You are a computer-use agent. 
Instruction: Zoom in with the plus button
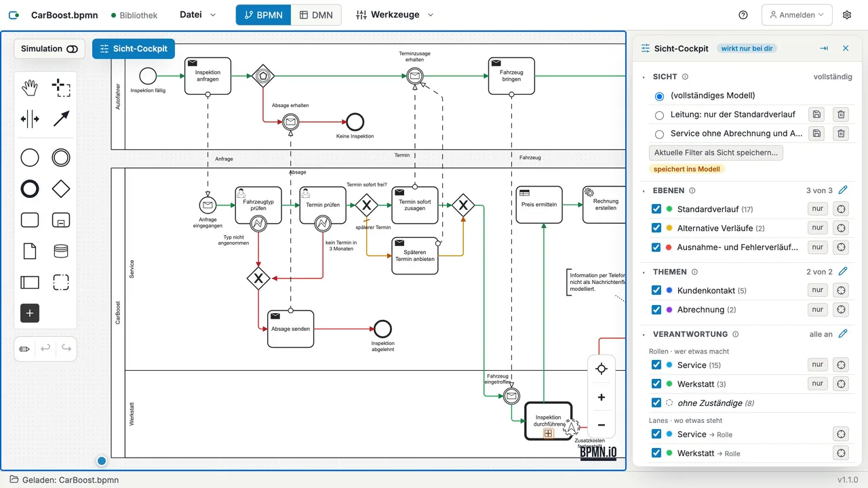(x=601, y=397)
